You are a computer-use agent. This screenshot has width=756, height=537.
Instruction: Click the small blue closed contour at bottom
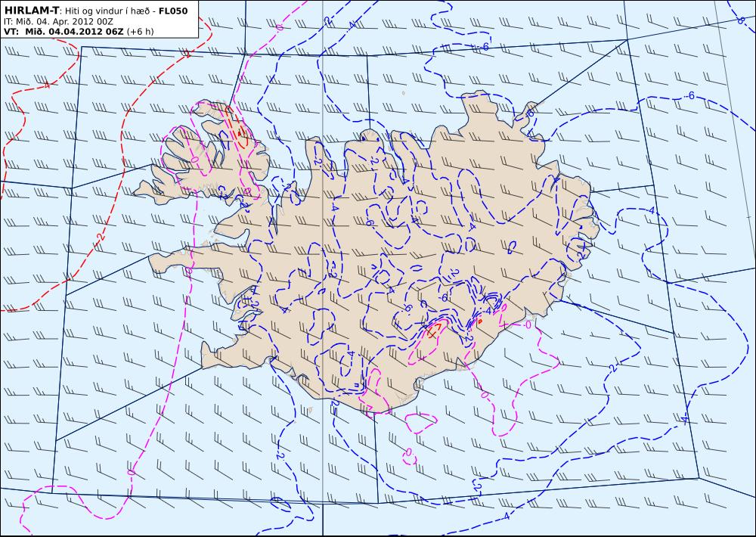[x=280, y=503]
